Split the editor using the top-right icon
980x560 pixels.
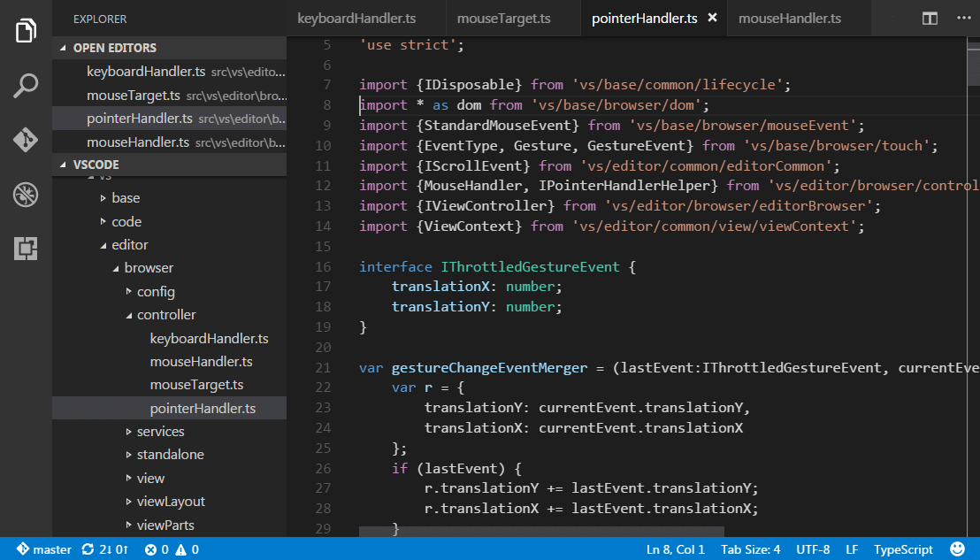point(930,18)
